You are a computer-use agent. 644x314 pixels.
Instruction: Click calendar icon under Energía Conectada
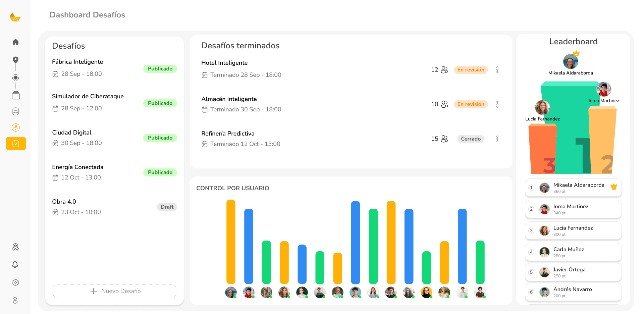pyautogui.click(x=55, y=178)
